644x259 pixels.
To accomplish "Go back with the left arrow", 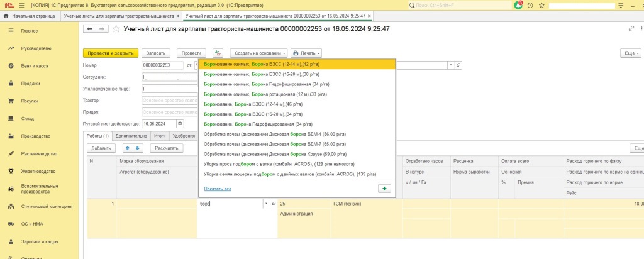I will pyautogui.click(x=90, y=29).
